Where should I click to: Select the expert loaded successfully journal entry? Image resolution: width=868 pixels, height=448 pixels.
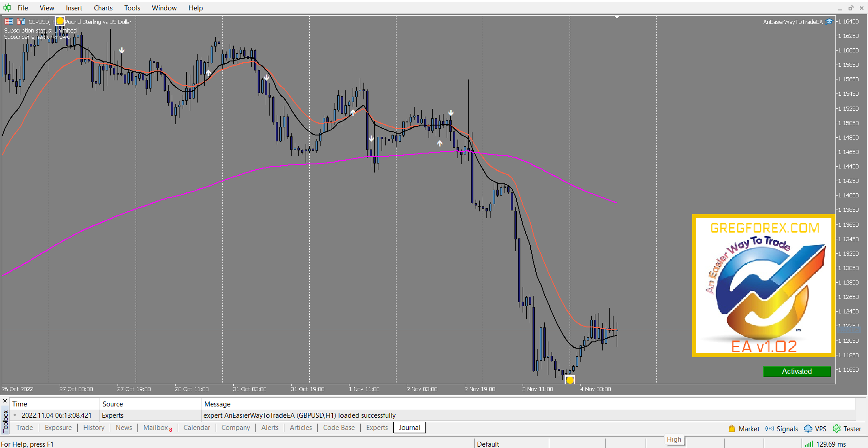point(299,415)
